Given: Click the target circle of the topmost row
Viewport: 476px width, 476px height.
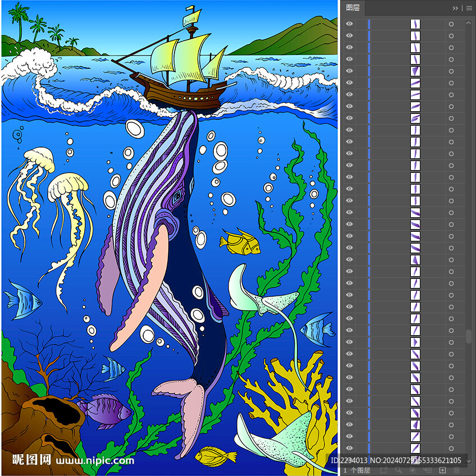Looking at the screenshot, I should tap(451, 24).
